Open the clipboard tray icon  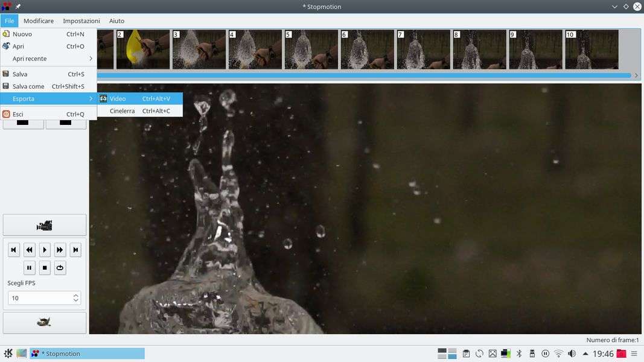pyautogui.click(x=466, y=354)
